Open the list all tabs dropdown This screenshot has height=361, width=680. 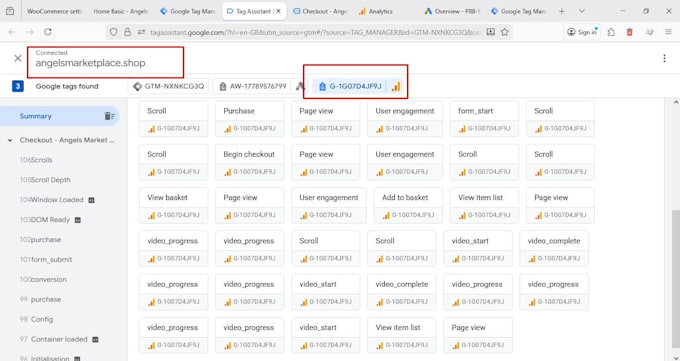(582, 11)
